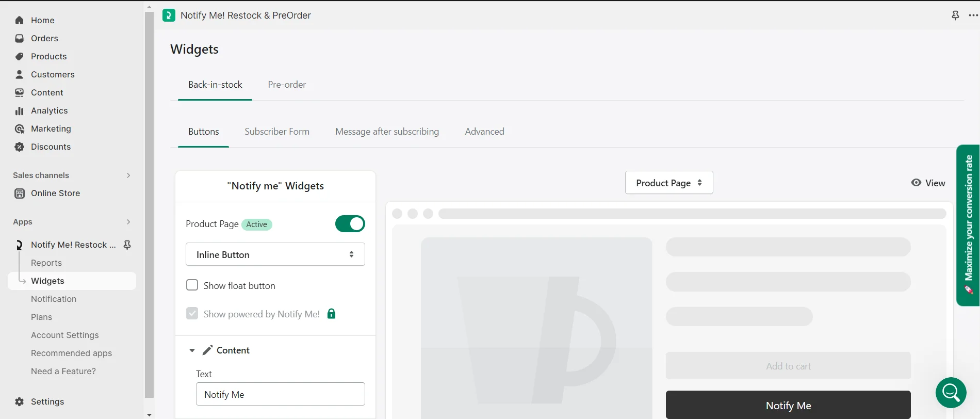Screen dimensions: 980x419
Task: Click the pin icon in app header
Action: pos(955,15)
